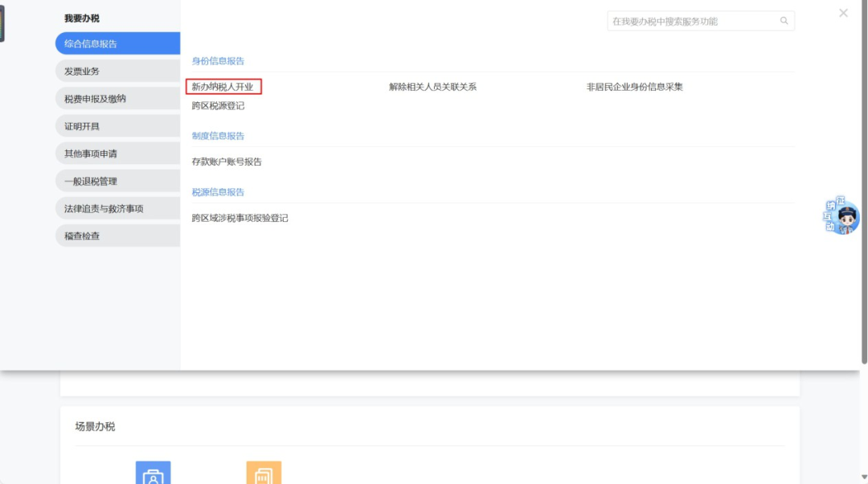Click 非居民企业身份信息采集 link
The image size is (868, 484).
click(x=634, y=86)
